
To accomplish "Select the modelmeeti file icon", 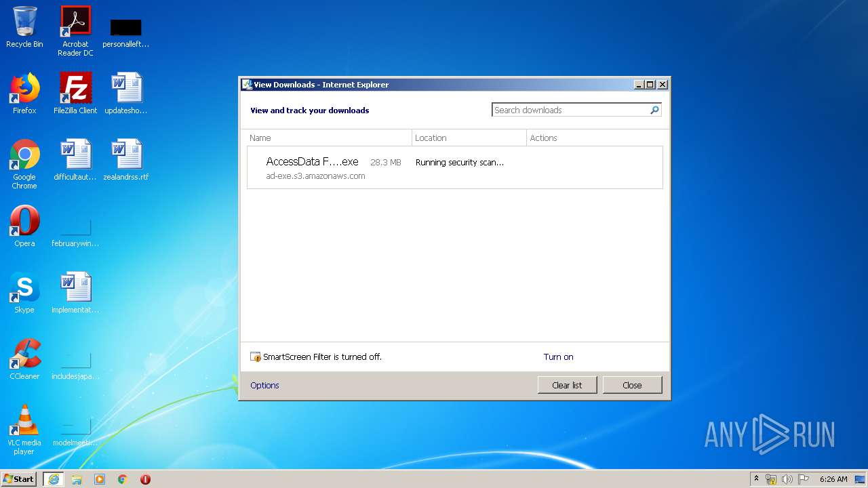I will point(75,433).
